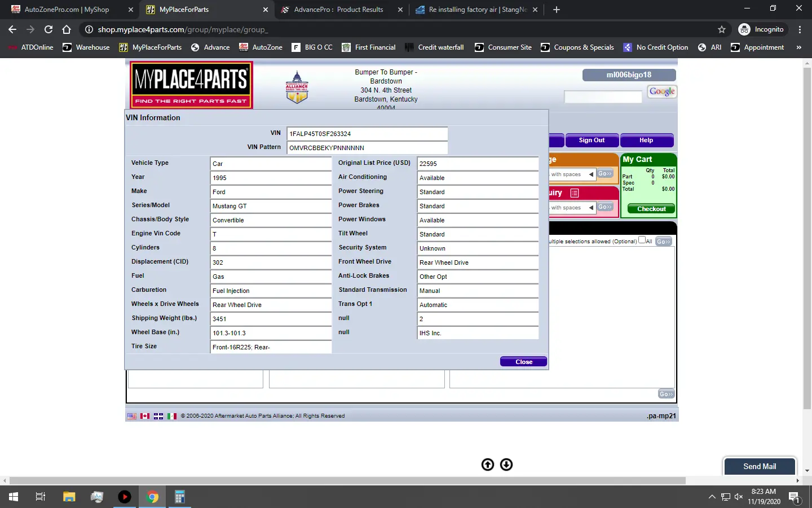Click the Sign Out button

coord(592,140)
